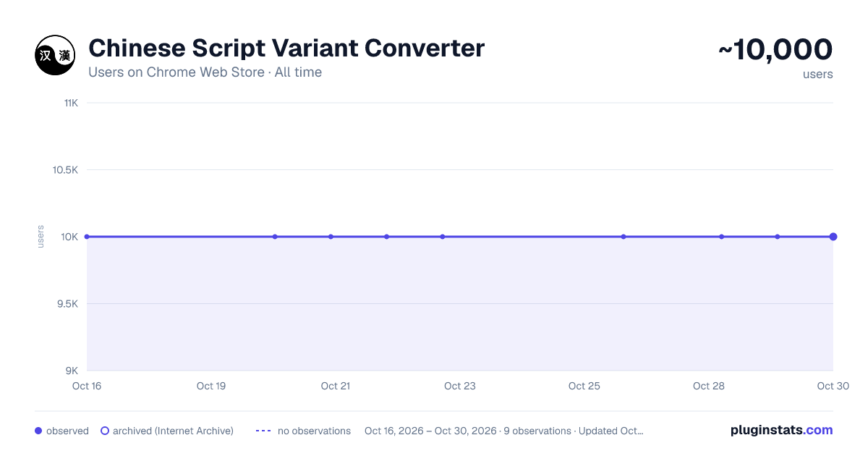
Task: Open the pluginstats.com link
Action: (x=781, y=430)
